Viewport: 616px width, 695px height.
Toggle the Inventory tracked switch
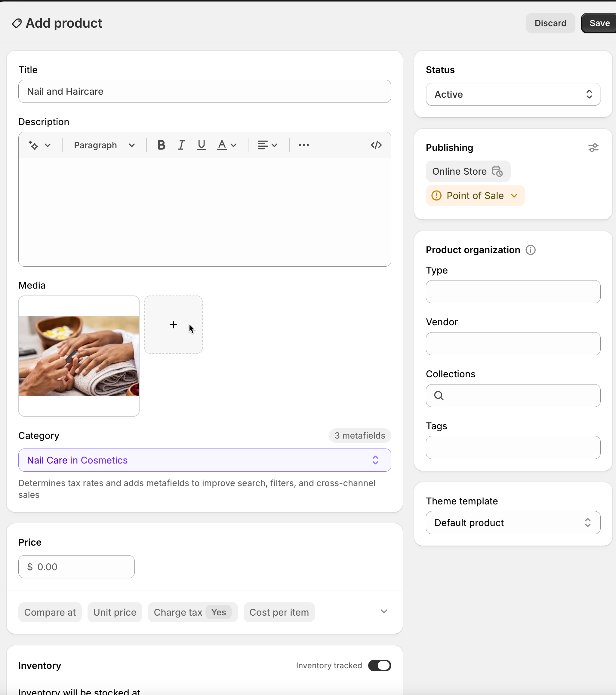pyautogui.click(x=379, y=666)
